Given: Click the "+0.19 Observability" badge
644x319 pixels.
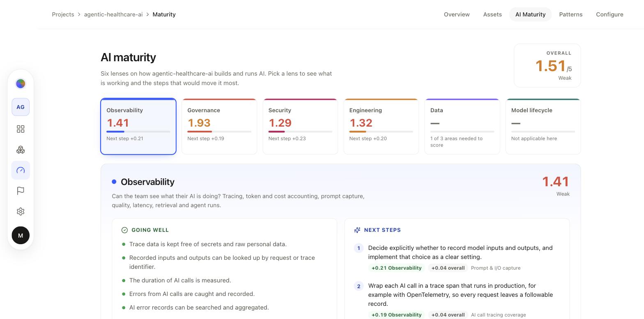Looking at the screenshot, I should (x=396, y=315).
